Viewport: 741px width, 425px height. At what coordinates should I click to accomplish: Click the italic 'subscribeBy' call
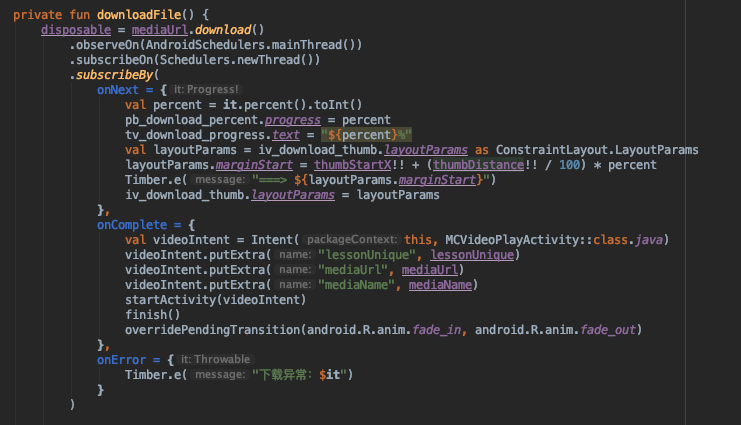(x=114, y=75)
